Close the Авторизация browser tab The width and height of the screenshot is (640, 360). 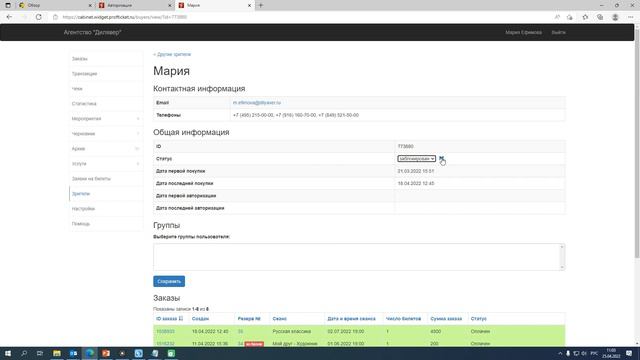[x=170, y=5]
